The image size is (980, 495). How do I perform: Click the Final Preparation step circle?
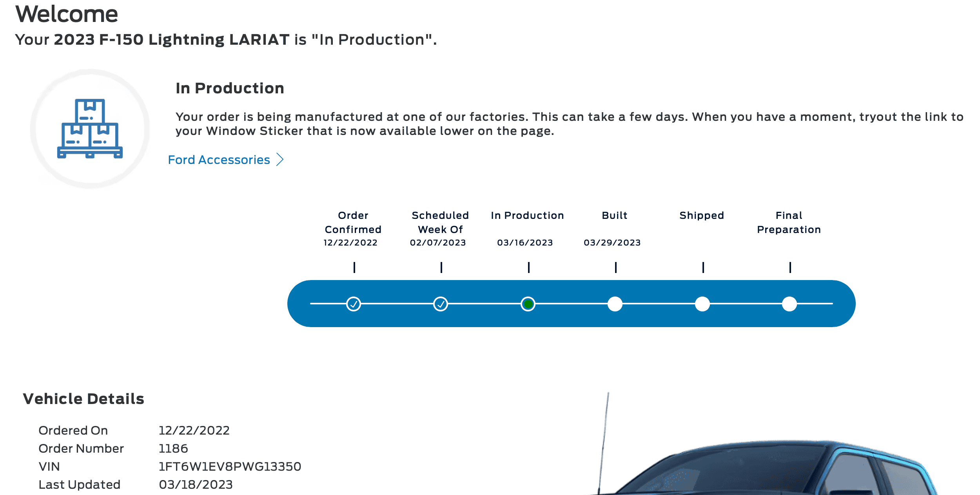[x=789, y=304]
